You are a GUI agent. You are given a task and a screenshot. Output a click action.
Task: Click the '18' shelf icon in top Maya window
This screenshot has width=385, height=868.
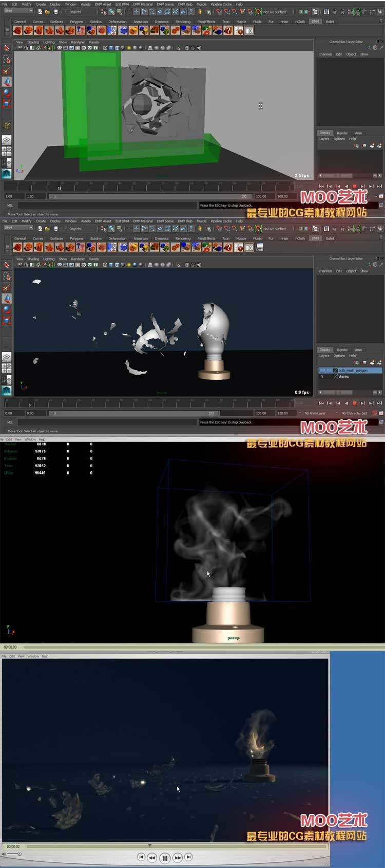(x=249, y=31)
